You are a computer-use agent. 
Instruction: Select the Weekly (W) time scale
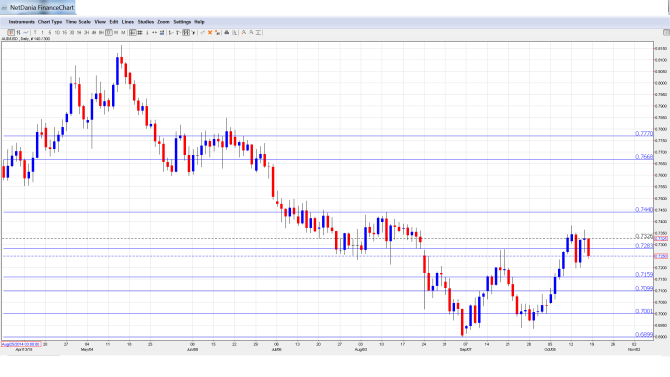tap(116, 32)
